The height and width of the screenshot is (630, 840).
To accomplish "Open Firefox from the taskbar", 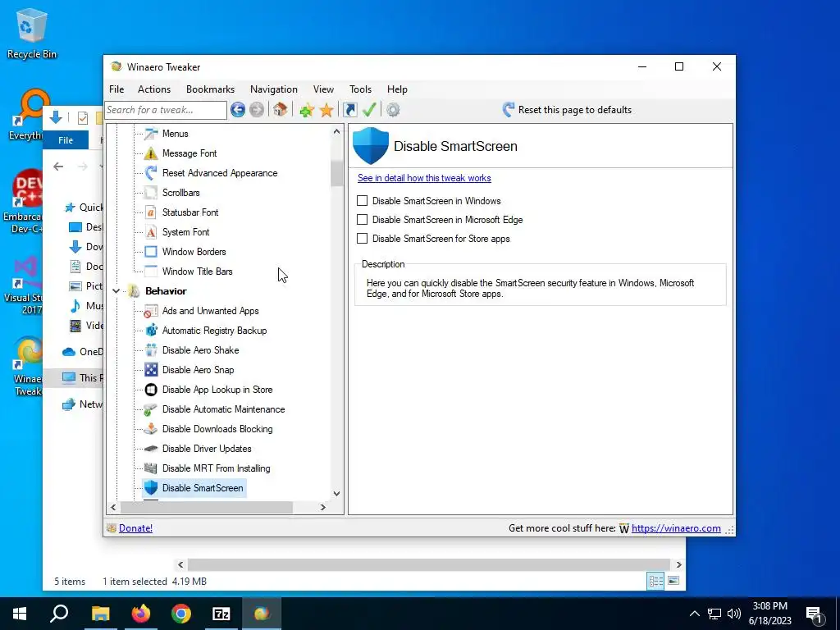I will (141, 614).
